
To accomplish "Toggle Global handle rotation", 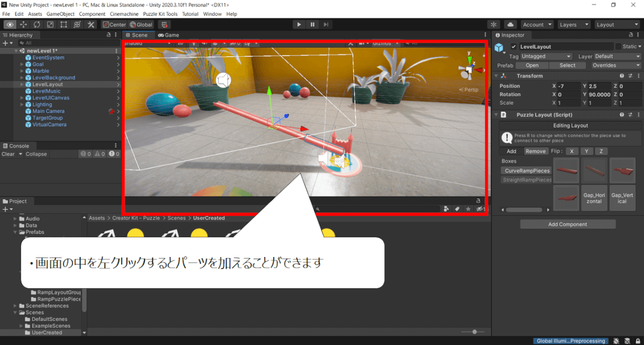I will 141,25.
